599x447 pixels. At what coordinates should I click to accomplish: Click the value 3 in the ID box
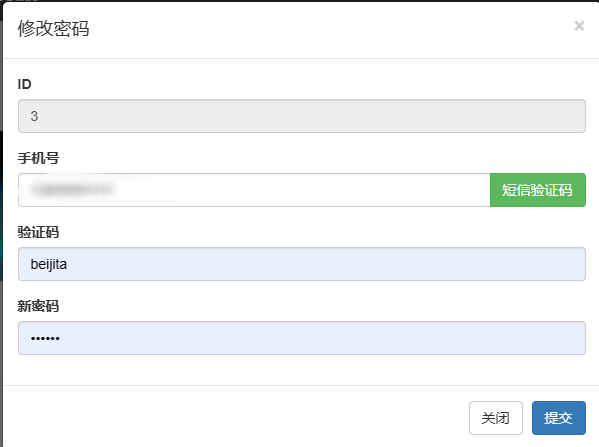(34, 116)
